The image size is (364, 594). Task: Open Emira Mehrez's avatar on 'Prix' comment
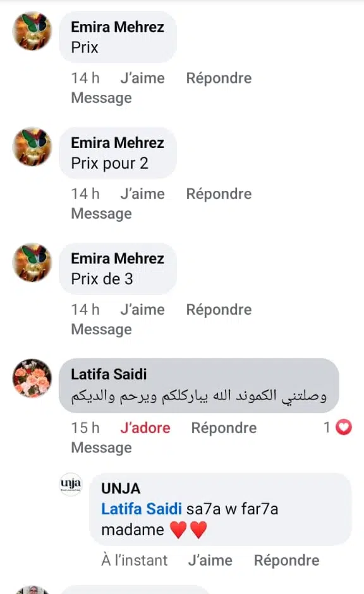[x=32, y=31]
